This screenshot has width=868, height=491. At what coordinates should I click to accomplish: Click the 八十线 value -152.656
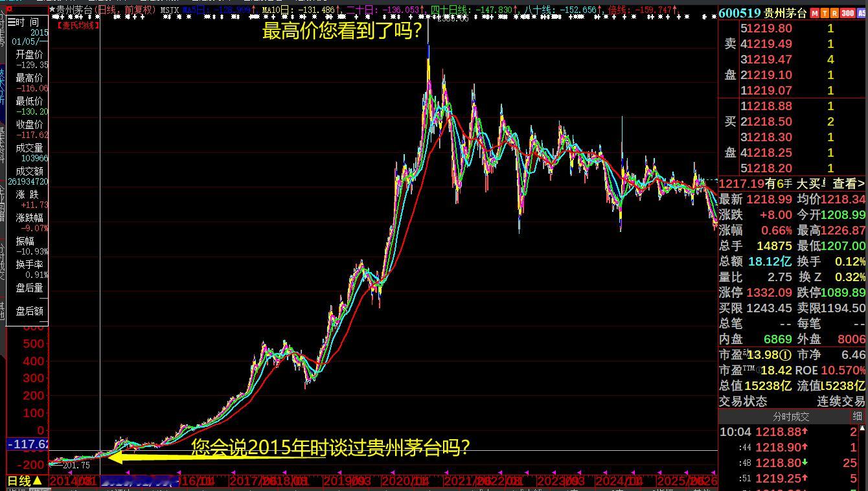tap(577, 10)
